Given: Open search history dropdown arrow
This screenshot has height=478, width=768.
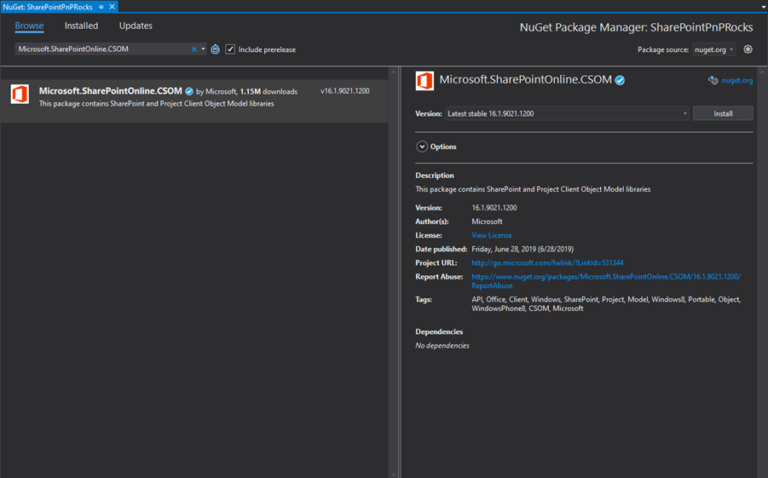Looking at the screenshot, I should (203, 49).
